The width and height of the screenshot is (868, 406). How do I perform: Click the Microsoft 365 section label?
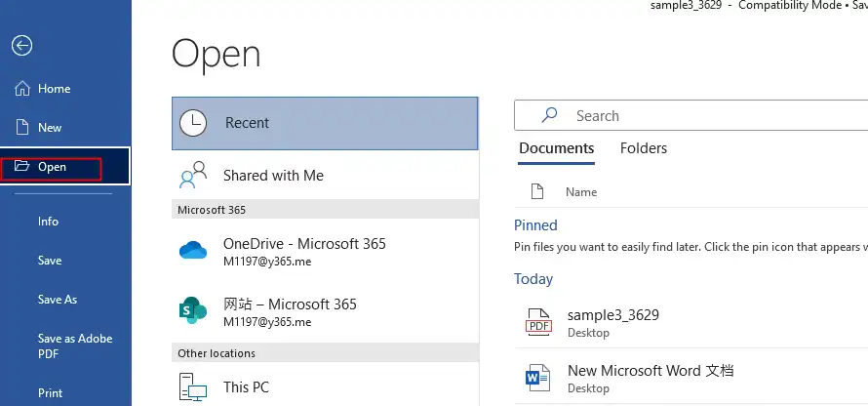pyautogui.click(x=212, y=210)
